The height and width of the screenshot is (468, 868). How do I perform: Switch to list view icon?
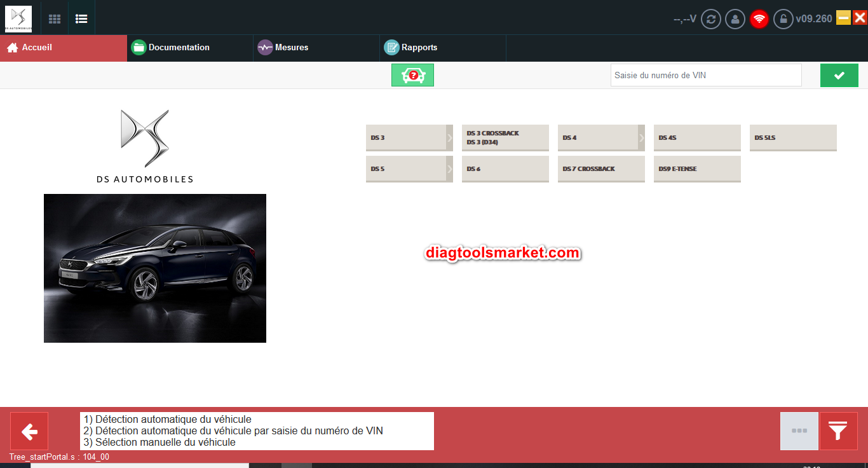pos(81,19)
